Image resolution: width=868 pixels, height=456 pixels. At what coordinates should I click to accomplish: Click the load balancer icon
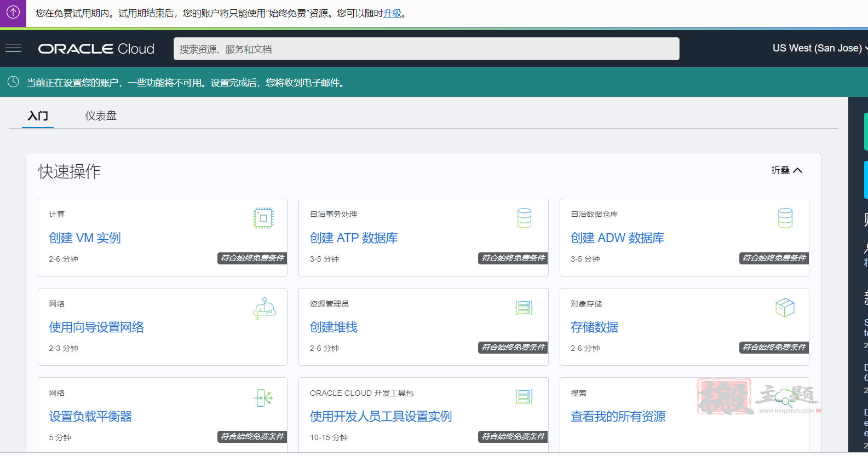pyautogui.click(x=263, y=397)
